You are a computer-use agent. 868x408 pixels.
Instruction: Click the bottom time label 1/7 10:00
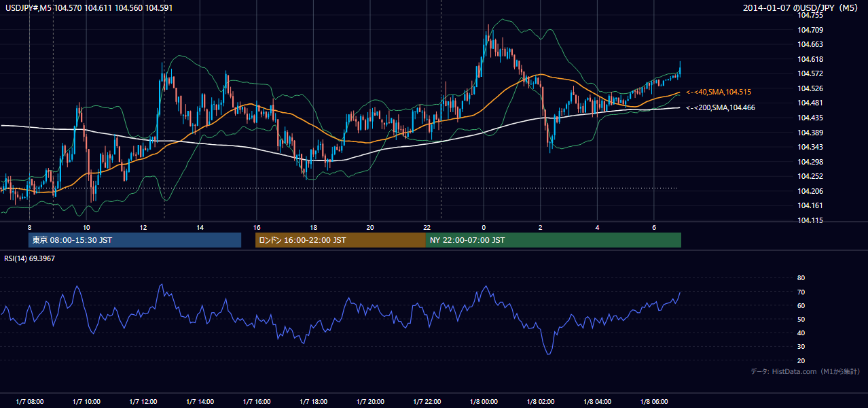86,402
